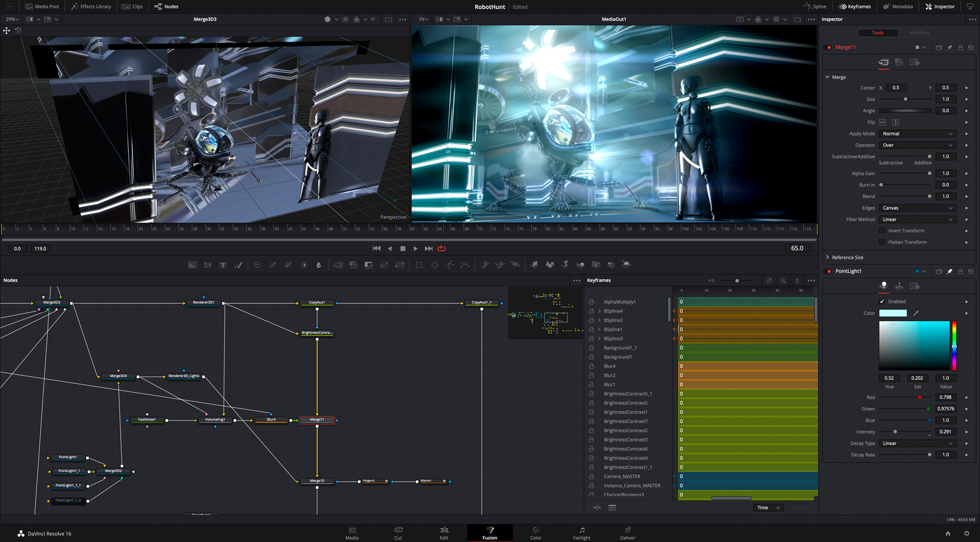Enable Flatten Transform in the Merge settings
This screenshot has width=980, height=542.
[x=881, y=242]
